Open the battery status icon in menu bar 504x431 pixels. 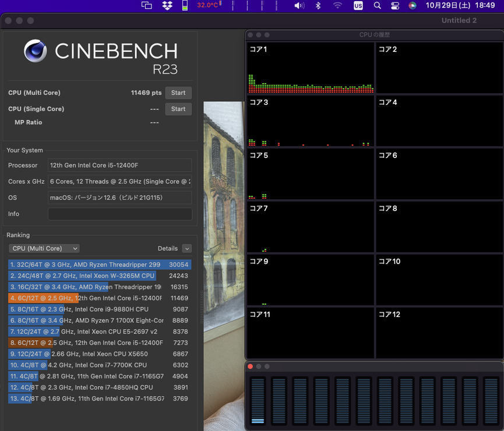pos(185,5)
